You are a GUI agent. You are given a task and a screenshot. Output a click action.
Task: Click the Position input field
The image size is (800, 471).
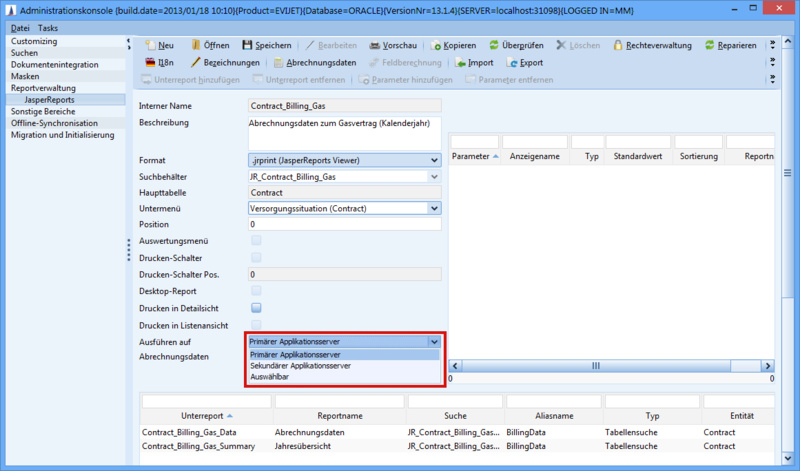pyautogui.click(x=343, y=225)
